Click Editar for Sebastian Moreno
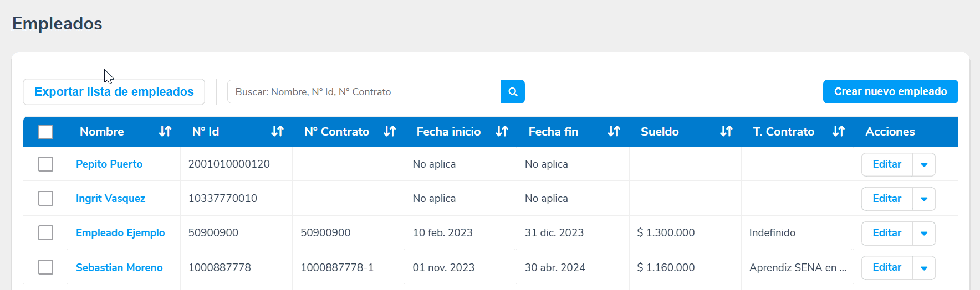980x290 pixels. click(x=887, y=267)
